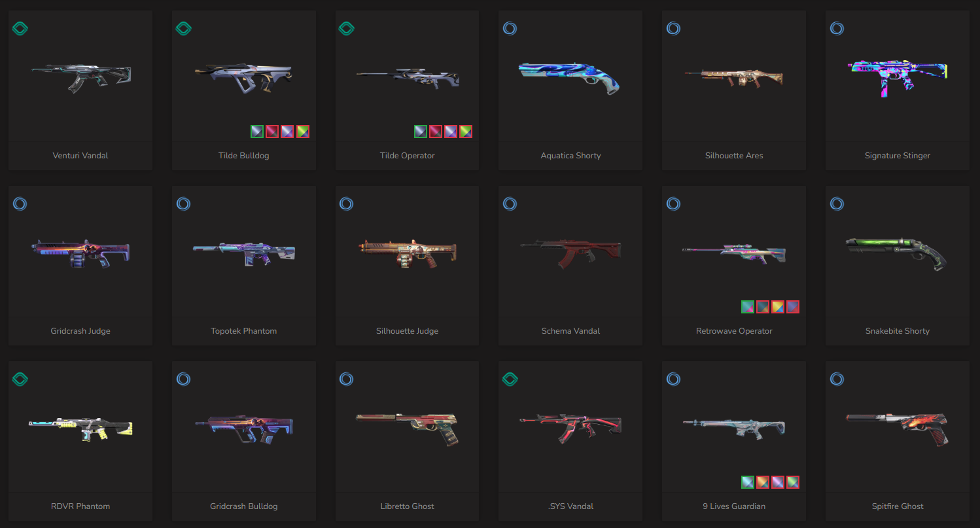
Task: Open the Silhouette Ares weapon image
Action: [x=734, y=77]
